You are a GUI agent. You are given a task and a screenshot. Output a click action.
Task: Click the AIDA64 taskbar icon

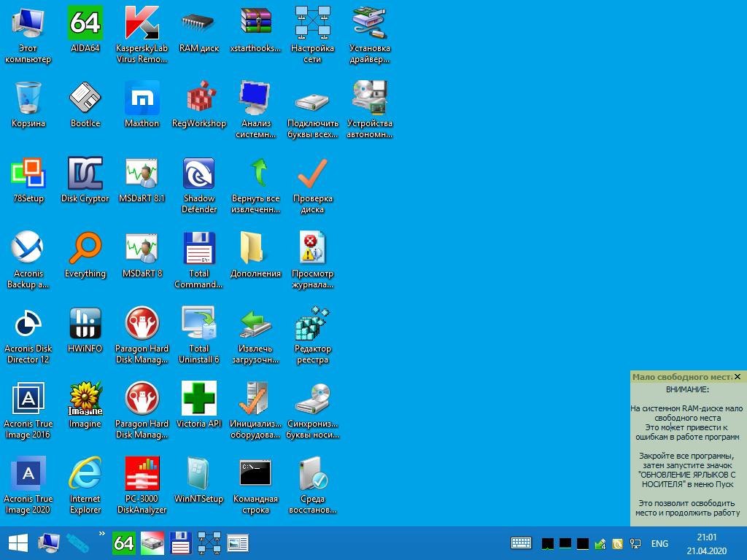pyautogui.click(x=123, y=542)
